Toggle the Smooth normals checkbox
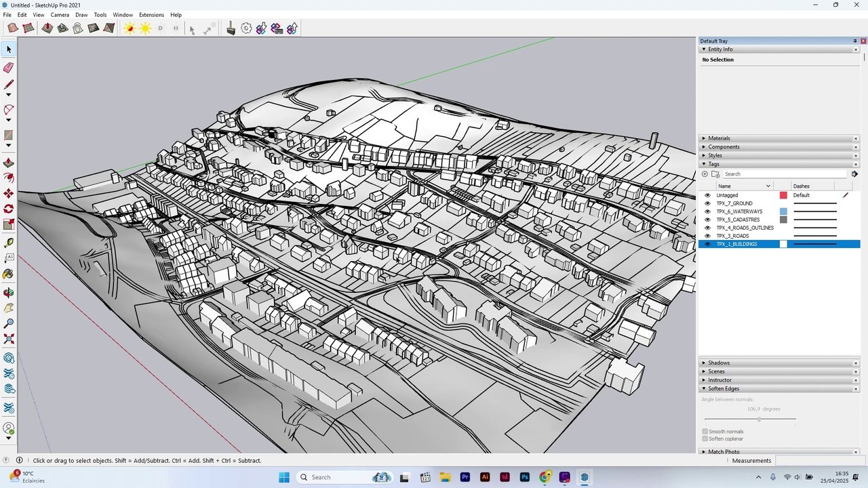Image resolution: width=868 pixels, height=488 pixels. tap(705, 432)
